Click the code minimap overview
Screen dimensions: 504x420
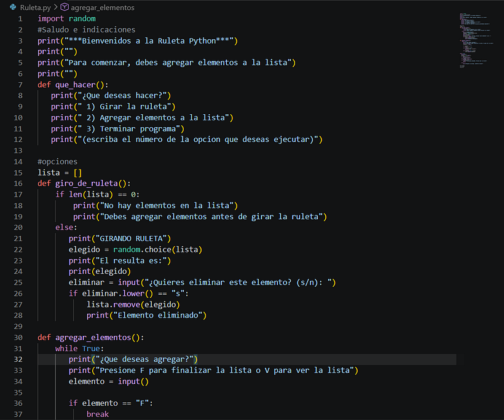pos(476,41)
